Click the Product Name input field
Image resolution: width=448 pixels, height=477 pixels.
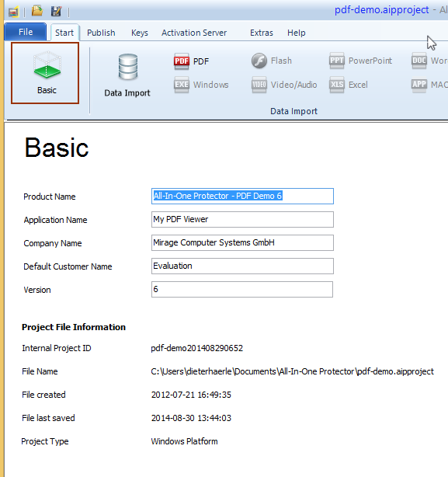242,197
